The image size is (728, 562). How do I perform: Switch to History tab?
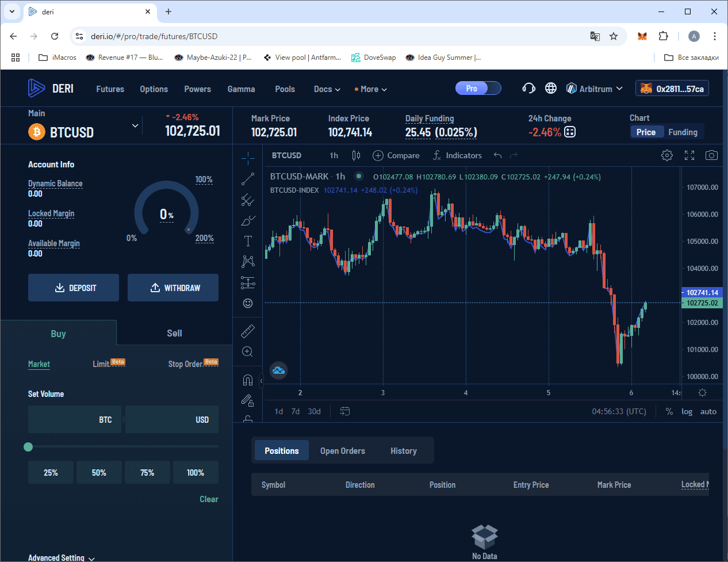click(403, 451)
